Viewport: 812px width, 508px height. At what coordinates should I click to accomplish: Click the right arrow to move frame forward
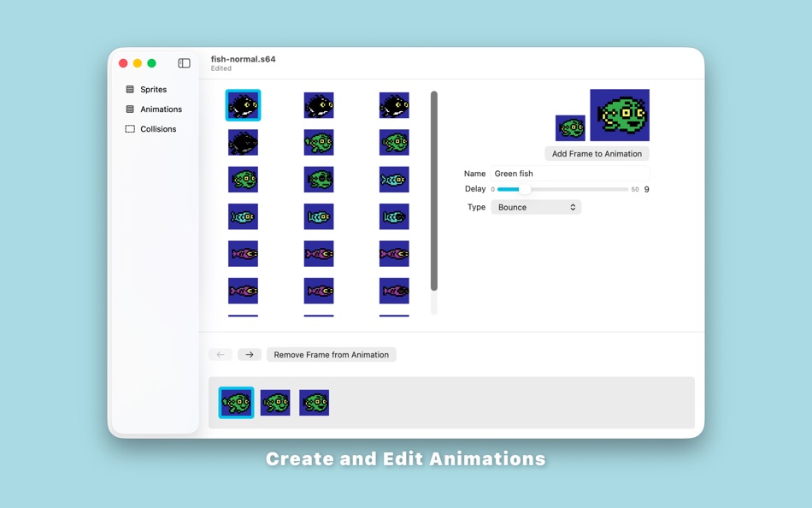click(x=249, y=354)
